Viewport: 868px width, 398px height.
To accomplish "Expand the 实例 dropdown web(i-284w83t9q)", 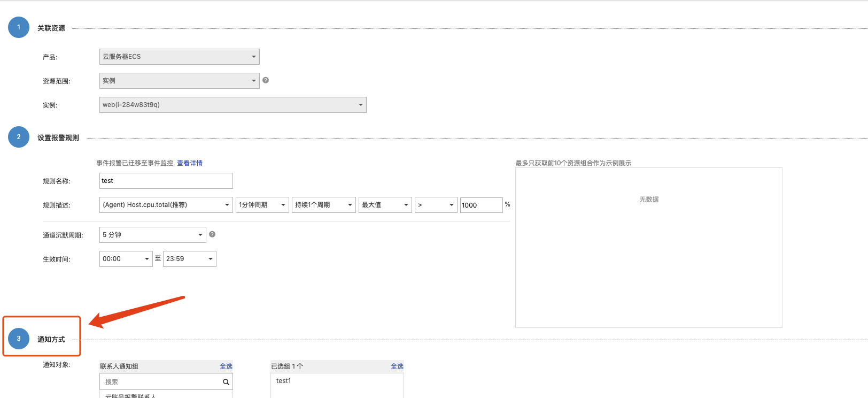I will coord(233,105).
